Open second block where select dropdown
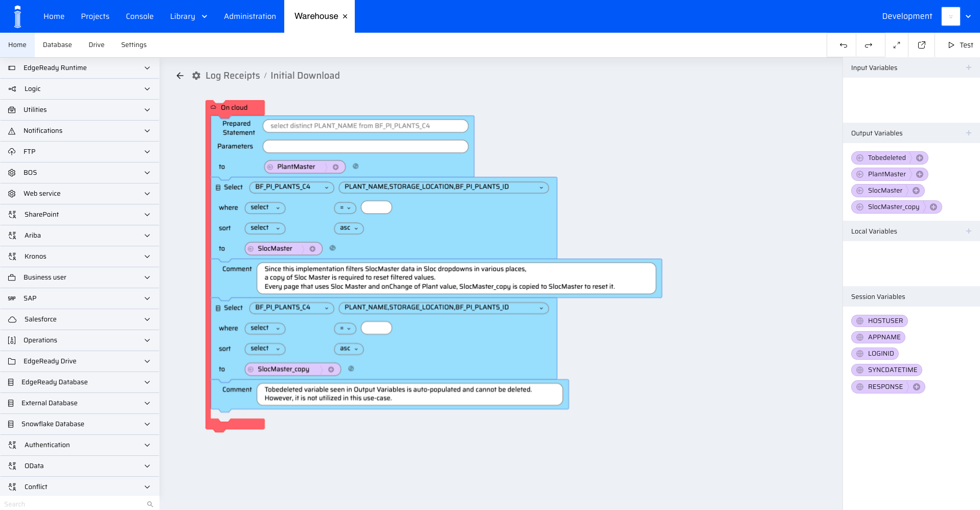The image size is (980, 510). point(265,328)
